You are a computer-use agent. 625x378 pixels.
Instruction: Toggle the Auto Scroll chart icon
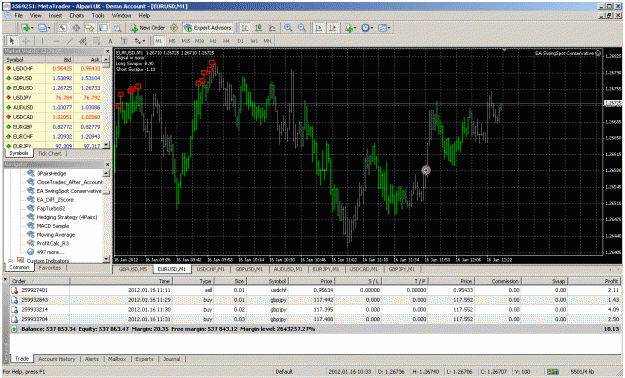(x=319, y=28)
